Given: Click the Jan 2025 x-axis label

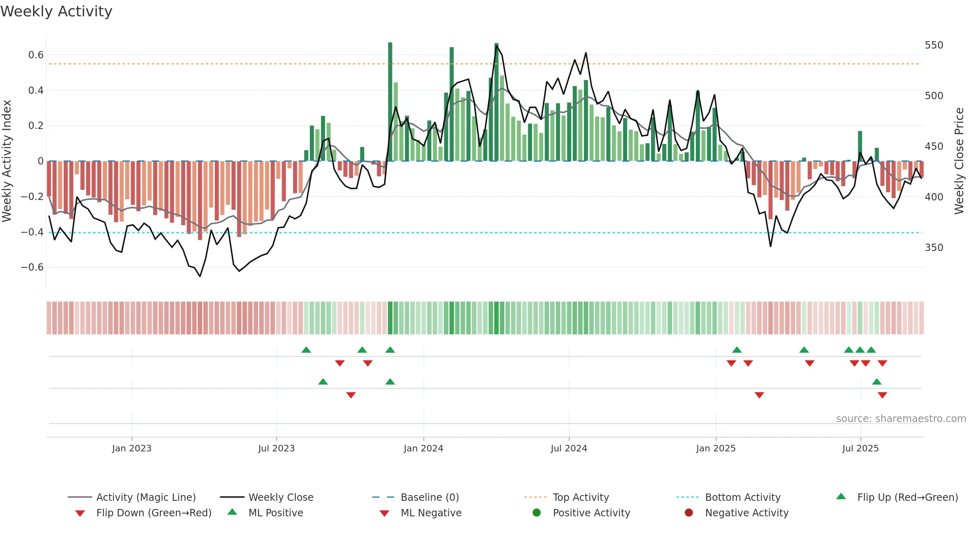Looking at the screenshot, I should pos(716,448).
